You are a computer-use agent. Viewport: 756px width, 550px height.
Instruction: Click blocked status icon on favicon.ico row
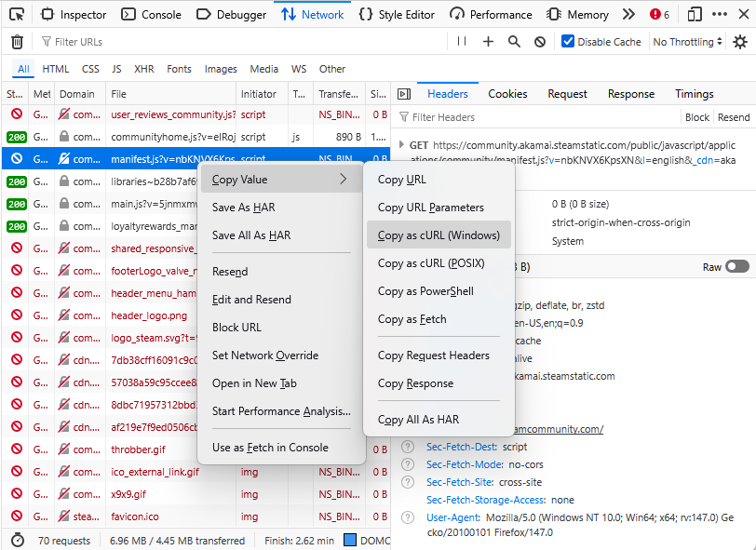(x=17, y=516)
